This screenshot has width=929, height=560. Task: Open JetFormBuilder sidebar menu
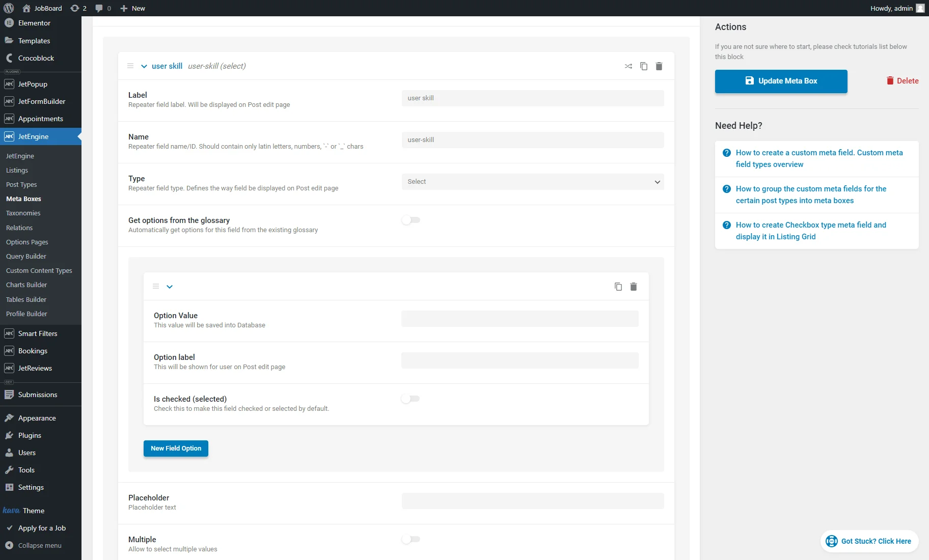tap(42, 101)
